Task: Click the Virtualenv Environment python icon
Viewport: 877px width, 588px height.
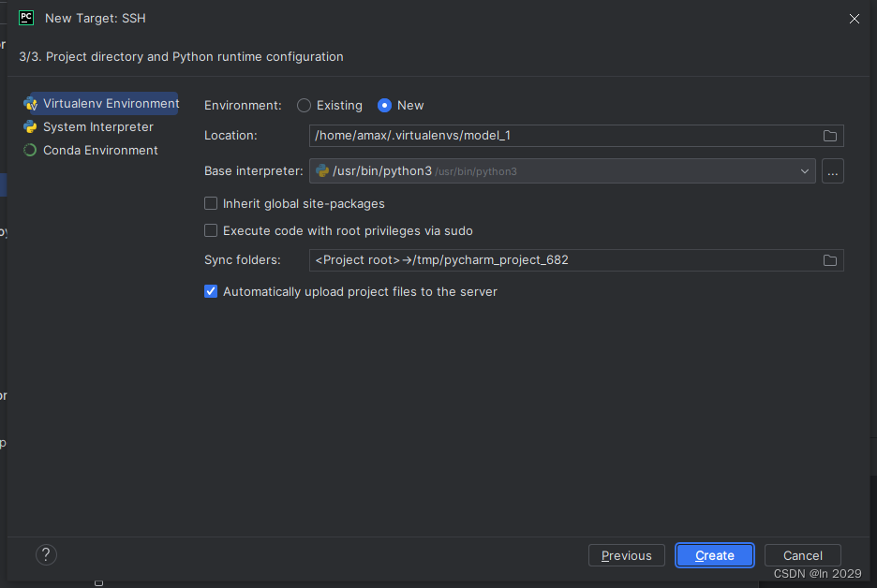Action: 30,103
